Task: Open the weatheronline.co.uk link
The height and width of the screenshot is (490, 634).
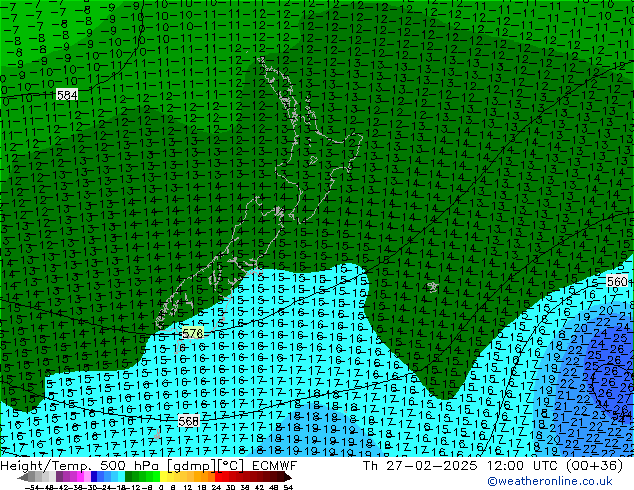Action: coord(550,481)
